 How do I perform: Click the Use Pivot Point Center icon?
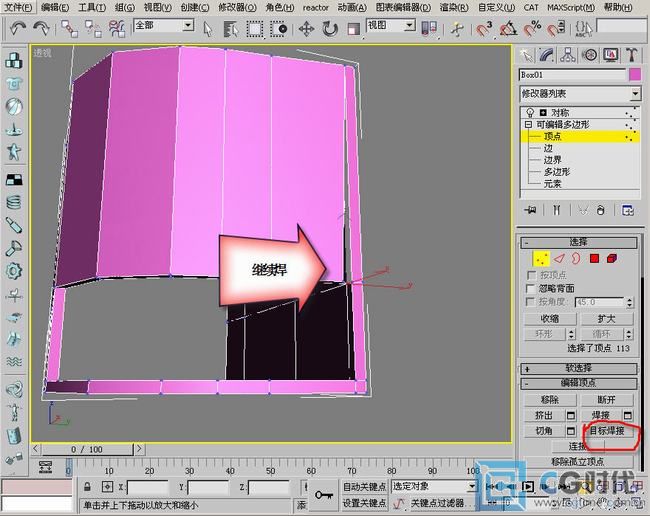pyautogui.click(x=429, y=29)
